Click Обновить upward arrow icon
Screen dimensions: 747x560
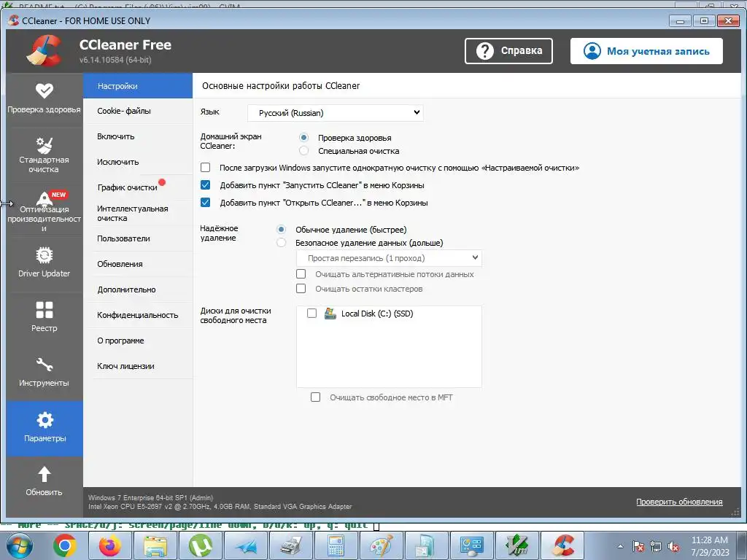click(44, 474)
